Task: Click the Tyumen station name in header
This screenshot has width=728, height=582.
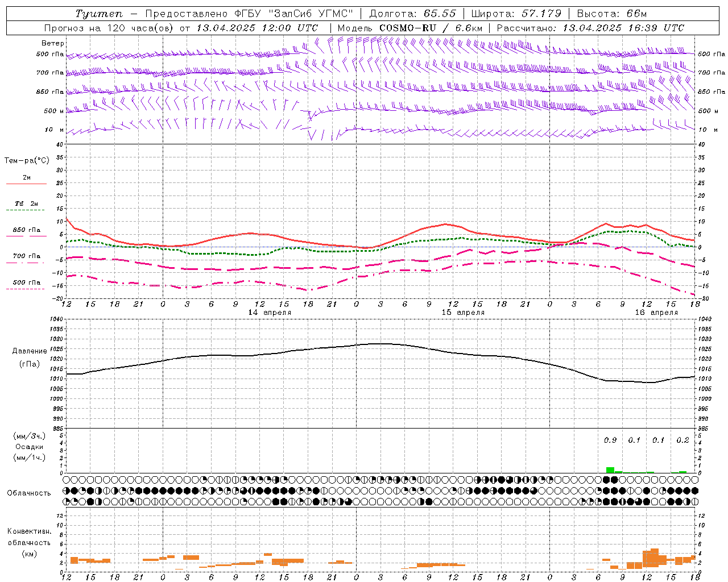Action: tap(99, 14)
